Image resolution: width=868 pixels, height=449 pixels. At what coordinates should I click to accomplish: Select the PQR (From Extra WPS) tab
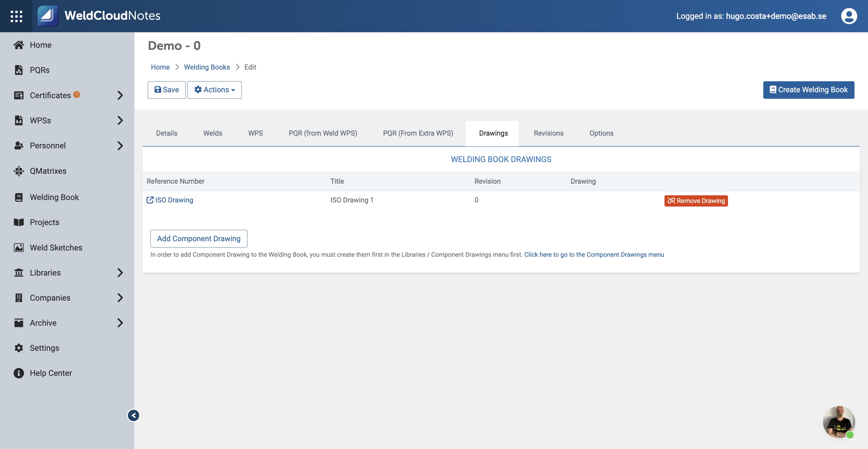click(x=418, y=133)
